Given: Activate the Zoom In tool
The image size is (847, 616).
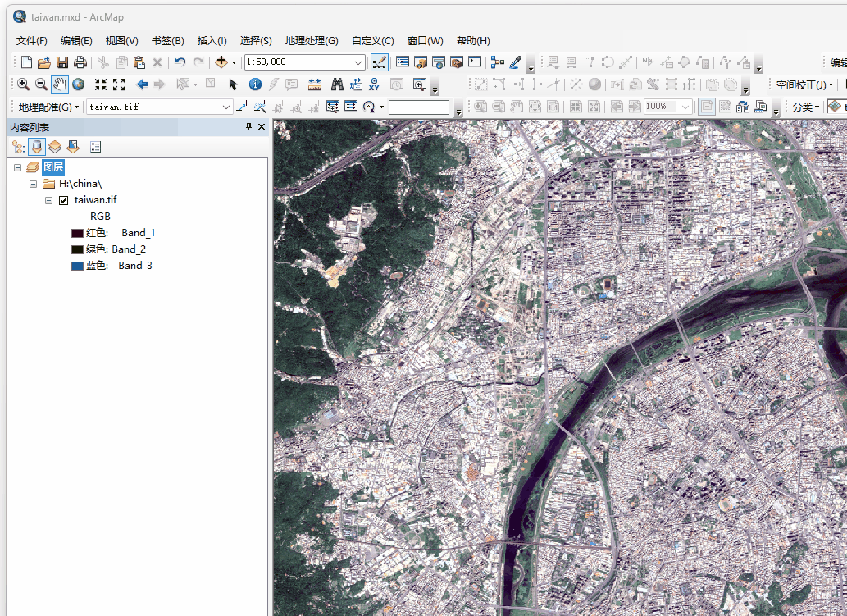Looking at the screenshot, I should (x=23, y=84).
